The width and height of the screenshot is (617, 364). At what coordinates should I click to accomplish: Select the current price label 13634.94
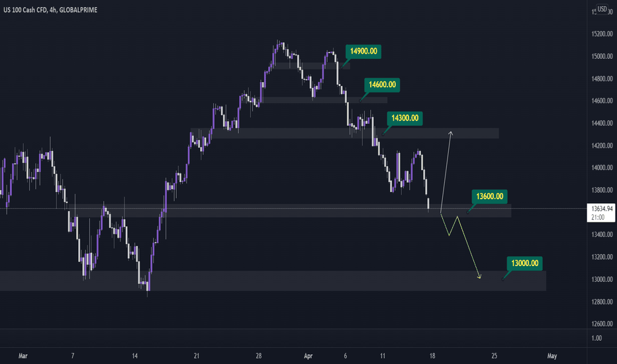[601, 212]
